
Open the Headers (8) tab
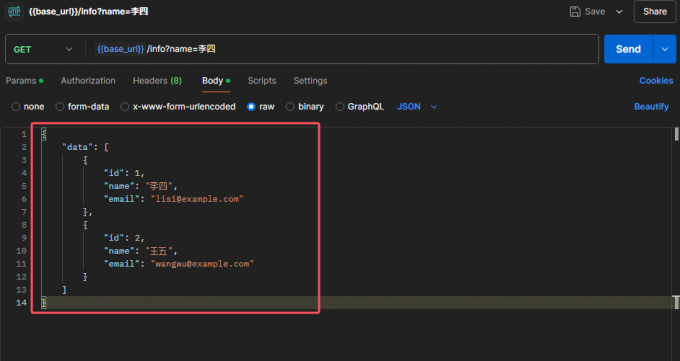(157, 81)
